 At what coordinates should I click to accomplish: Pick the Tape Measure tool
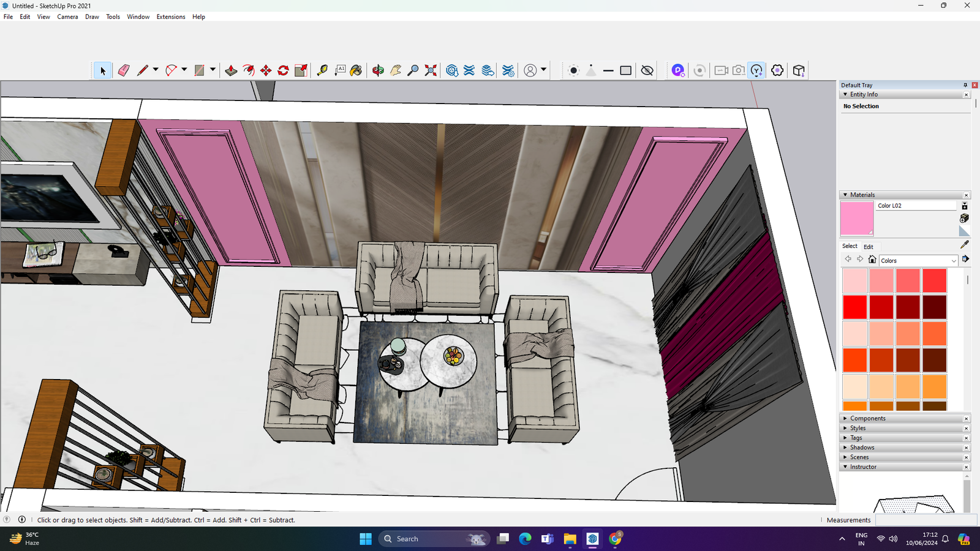click(322, 70)
